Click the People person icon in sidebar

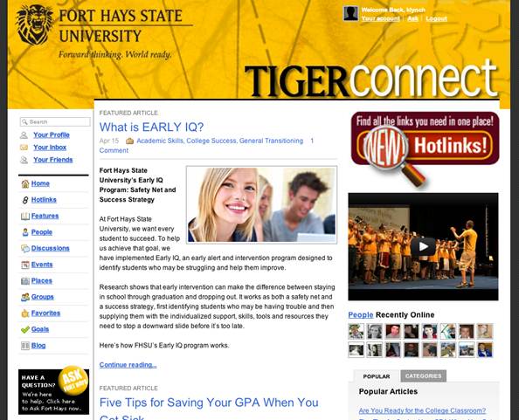[25, 232]
